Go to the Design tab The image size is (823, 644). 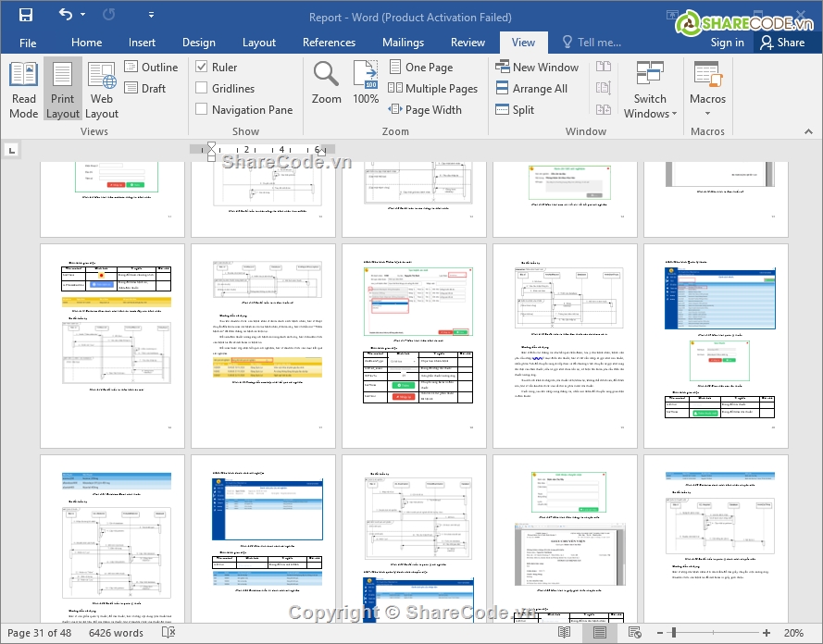tap(198, 43)
